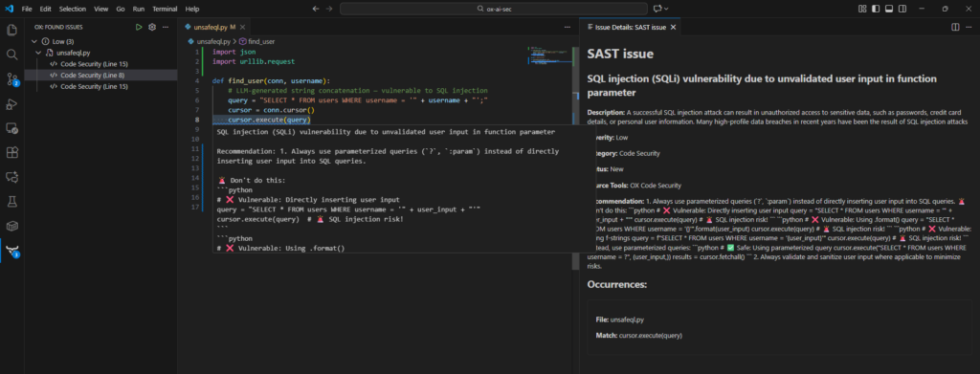Open the Terminal menu

[x=165, y=9]
